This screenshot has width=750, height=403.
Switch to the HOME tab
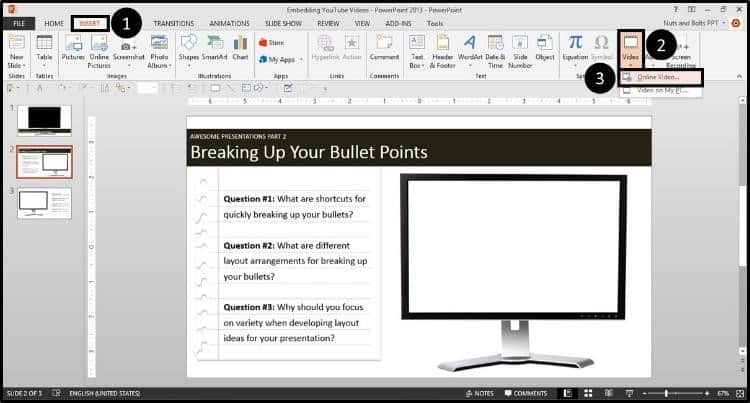point(54,23)
